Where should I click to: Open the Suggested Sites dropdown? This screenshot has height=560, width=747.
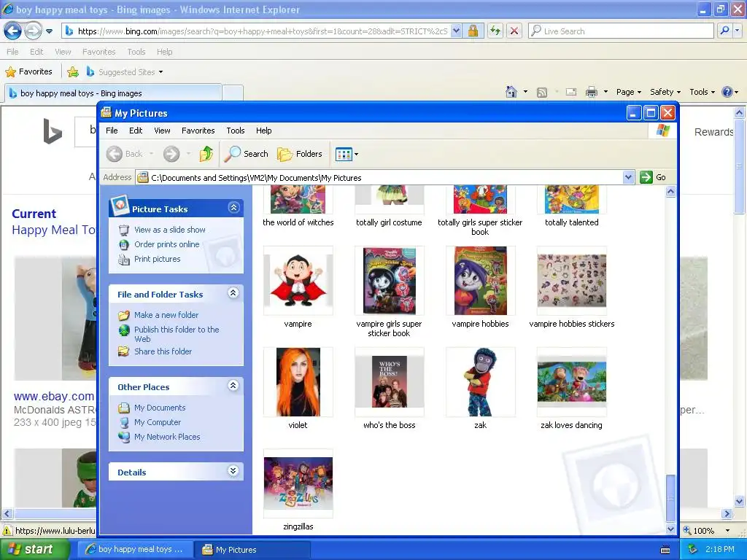pos(160,72)
